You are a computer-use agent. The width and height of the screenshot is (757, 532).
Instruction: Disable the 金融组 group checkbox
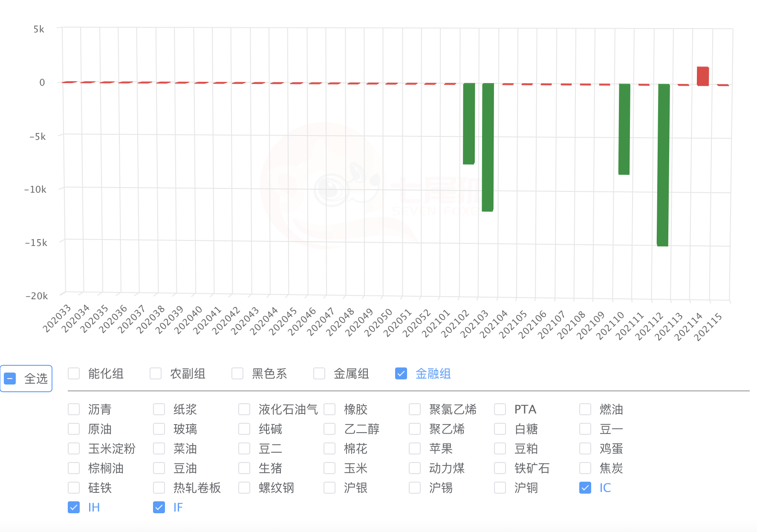[401, 373]
